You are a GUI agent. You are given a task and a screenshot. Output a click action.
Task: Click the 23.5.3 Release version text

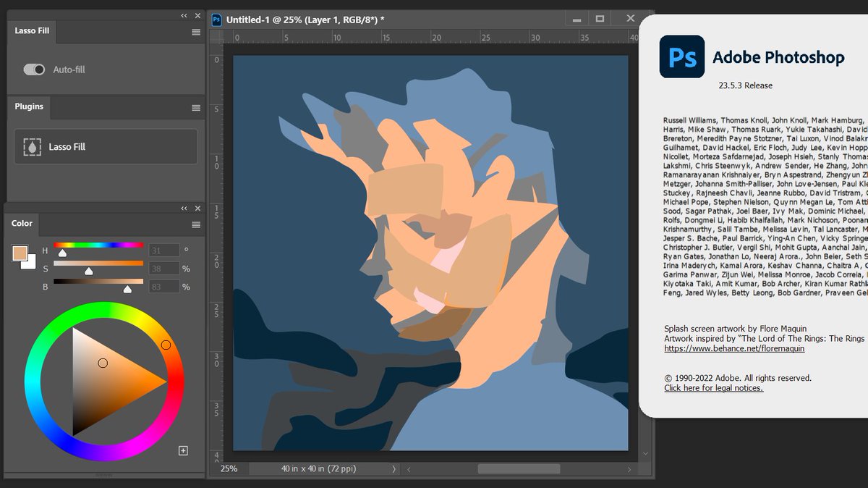745,85
